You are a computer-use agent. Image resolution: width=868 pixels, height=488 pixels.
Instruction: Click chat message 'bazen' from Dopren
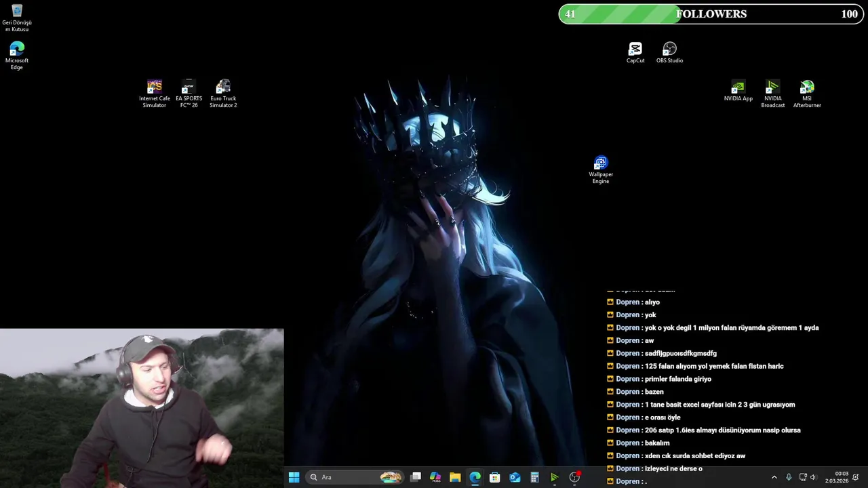point(654,392)
